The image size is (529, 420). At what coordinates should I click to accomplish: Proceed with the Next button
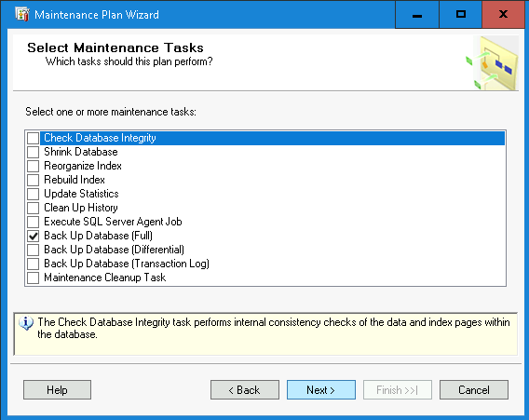point(321,390)
